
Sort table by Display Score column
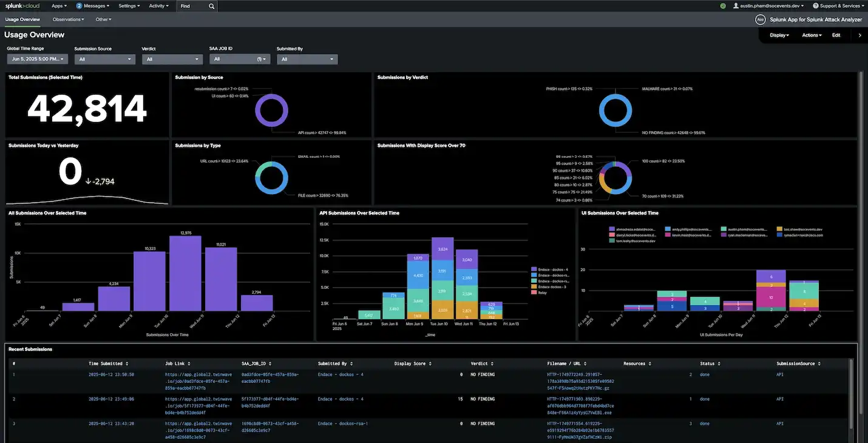[413, 364]
